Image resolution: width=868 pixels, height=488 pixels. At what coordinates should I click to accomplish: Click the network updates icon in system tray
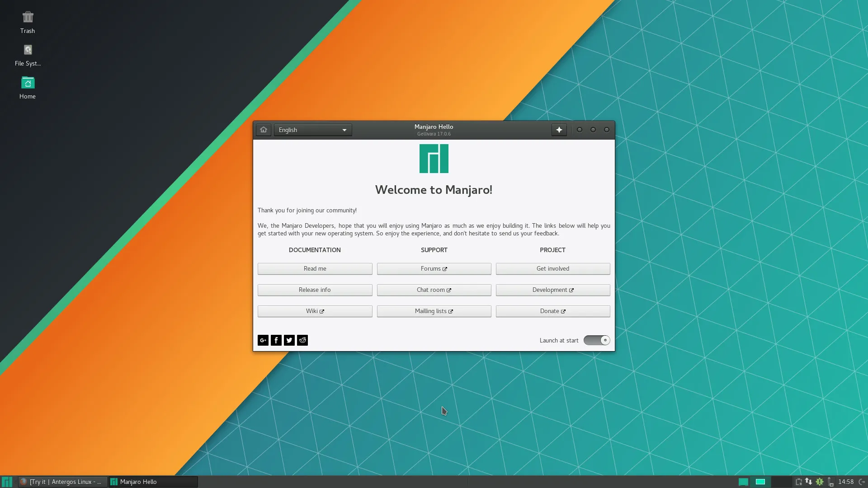pos(809,482)
